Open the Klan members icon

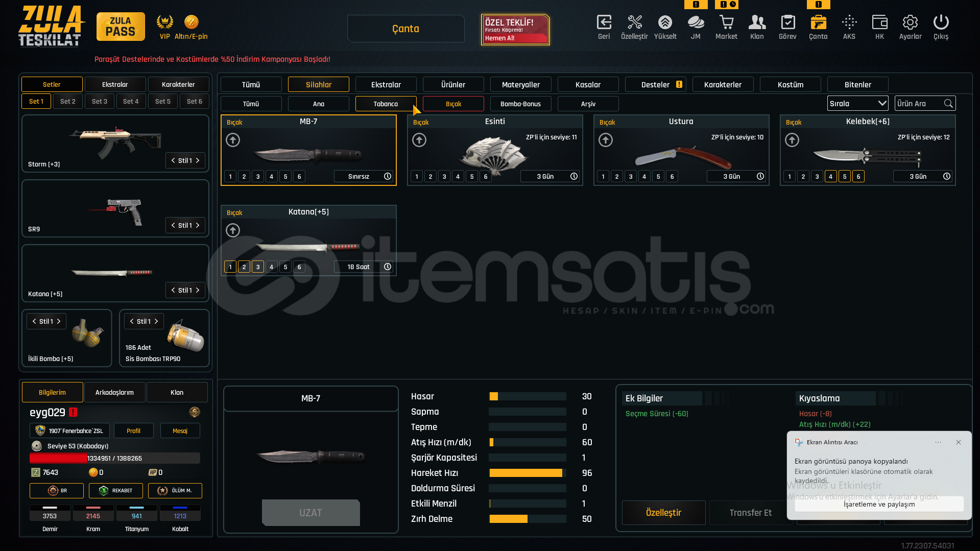click(x=757, y=22)
